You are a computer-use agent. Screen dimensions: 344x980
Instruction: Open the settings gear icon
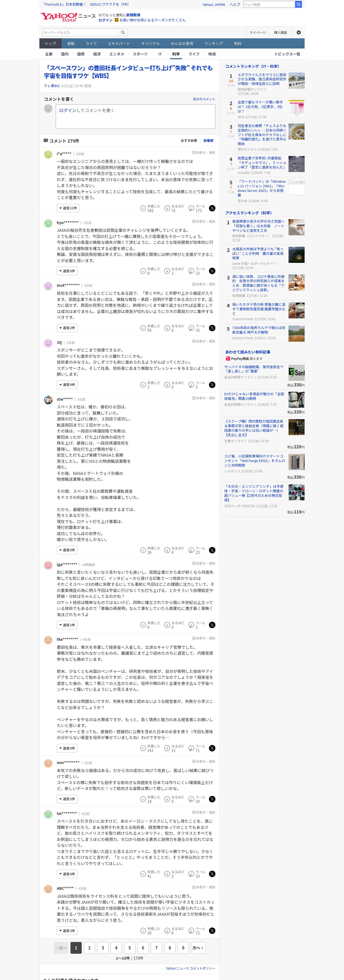pos(299,32)
